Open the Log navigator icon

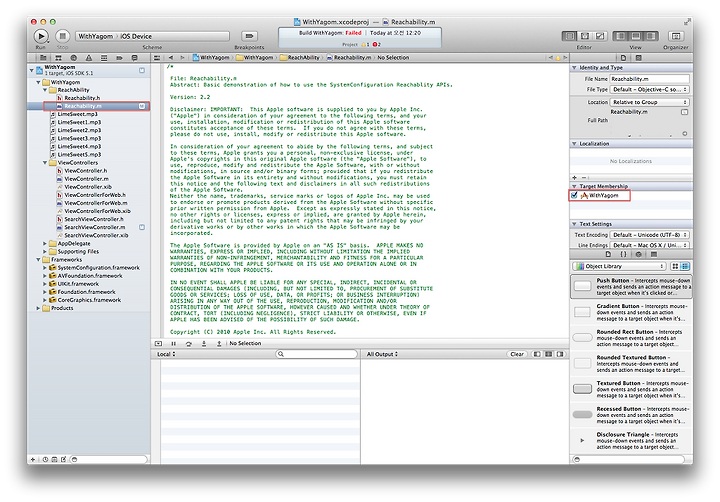(135, 58)
